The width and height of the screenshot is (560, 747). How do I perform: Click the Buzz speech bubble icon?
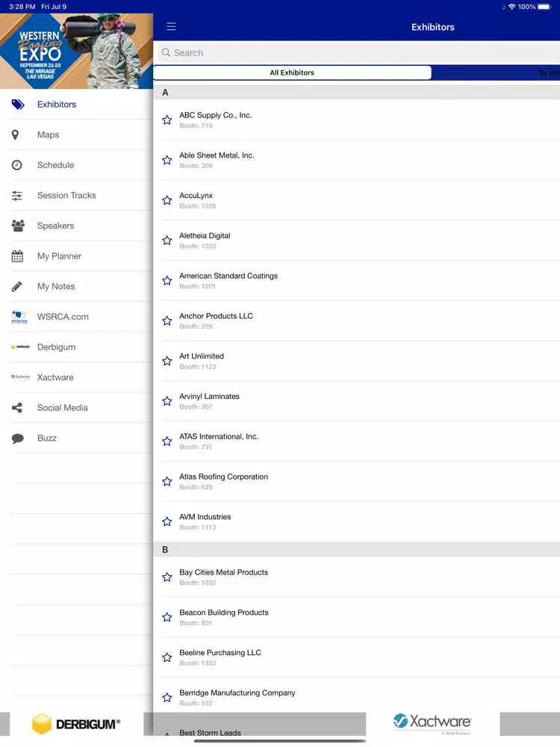point(18,438)
